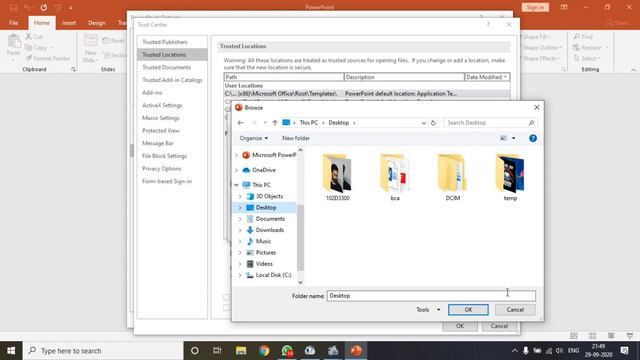
Task: Click Replace in Editing group
Action: pos(587,48)
